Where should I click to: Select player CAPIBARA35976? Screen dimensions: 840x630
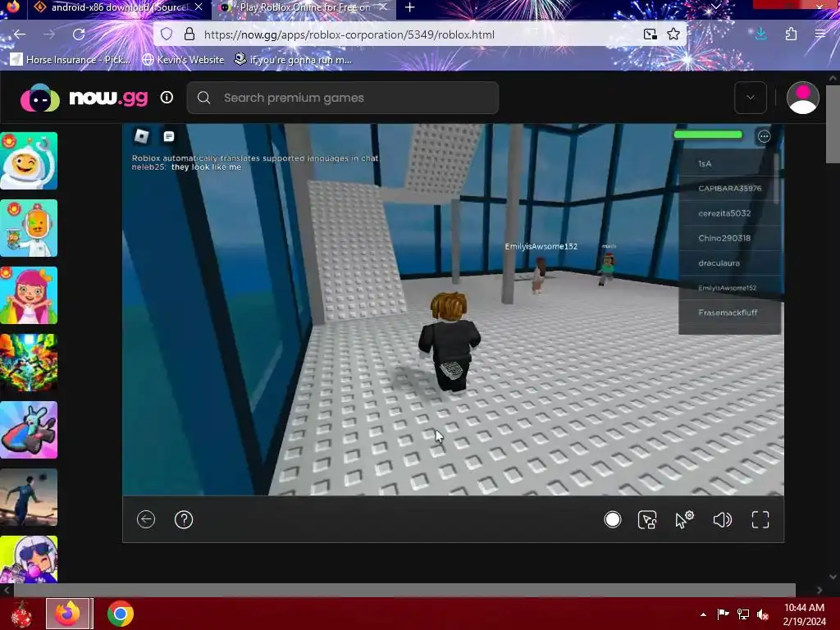pyautogui.click(x=729, y=188)
